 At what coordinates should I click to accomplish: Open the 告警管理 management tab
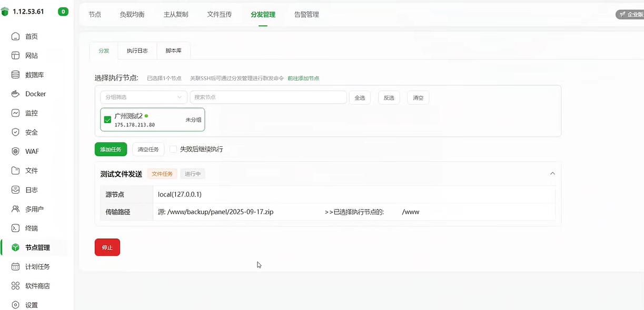pos(307,14)
